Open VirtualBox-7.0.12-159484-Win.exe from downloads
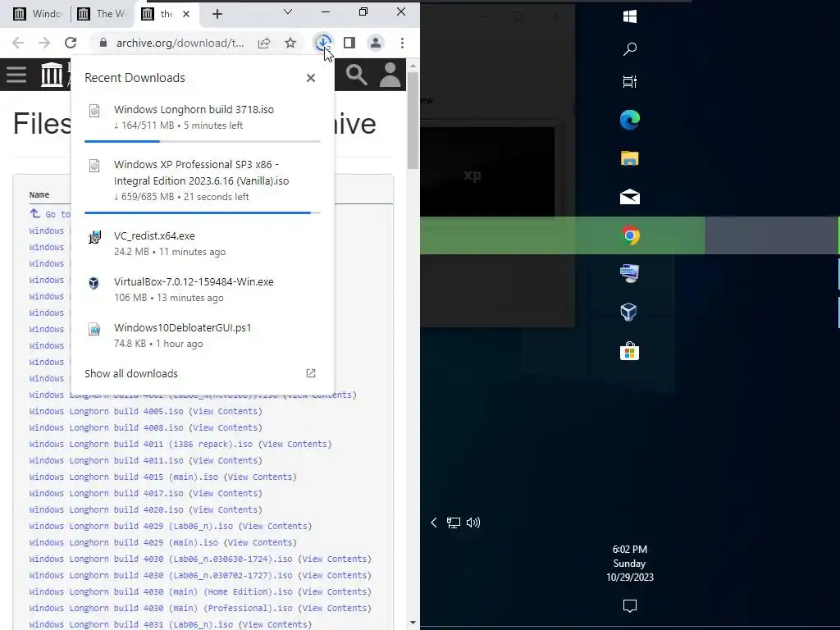840x630 pixels. tap(203, 290)
